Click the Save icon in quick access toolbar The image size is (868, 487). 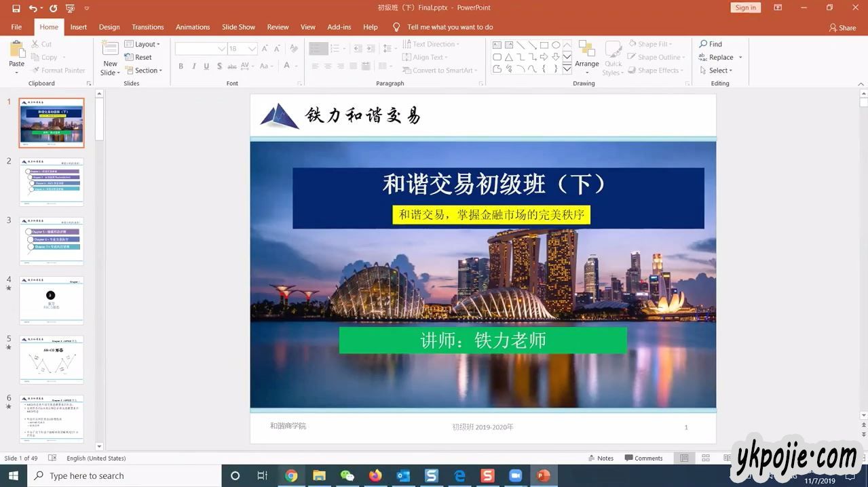16,8
